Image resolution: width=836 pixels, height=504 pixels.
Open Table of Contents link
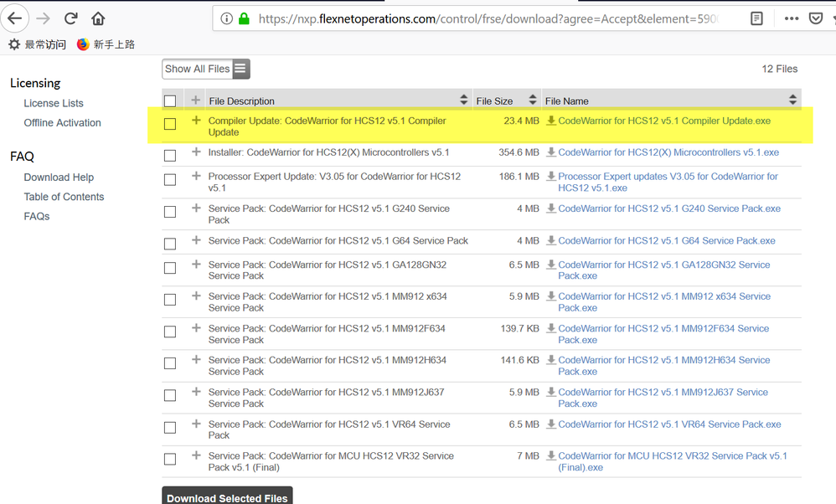pos(64,197)
